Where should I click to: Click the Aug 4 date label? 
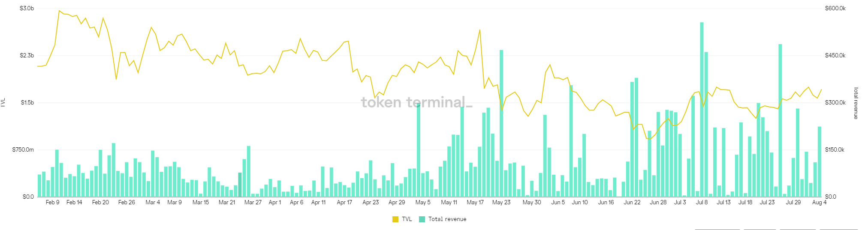pyautogui.click(x=819, y=203)
